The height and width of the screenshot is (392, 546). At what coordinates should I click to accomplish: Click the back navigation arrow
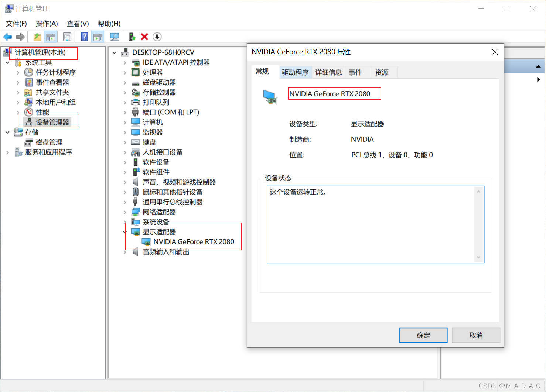7,37
